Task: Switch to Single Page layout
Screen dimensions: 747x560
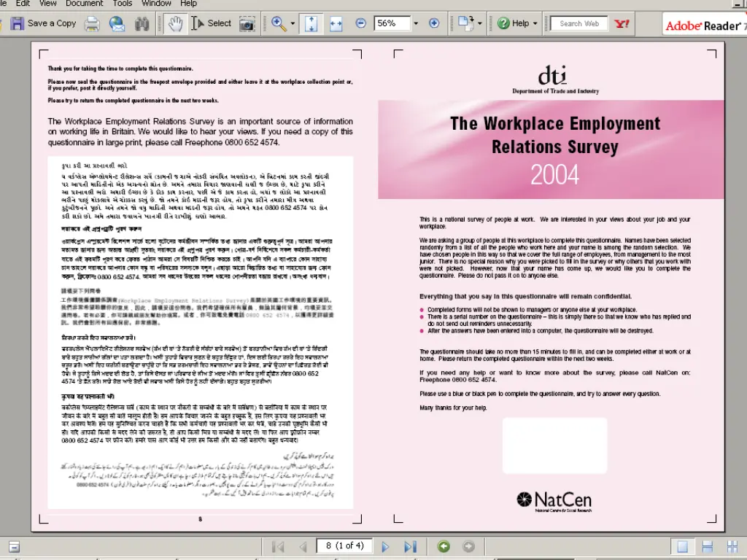Action: pyautogui.click(x=682, y=547)
